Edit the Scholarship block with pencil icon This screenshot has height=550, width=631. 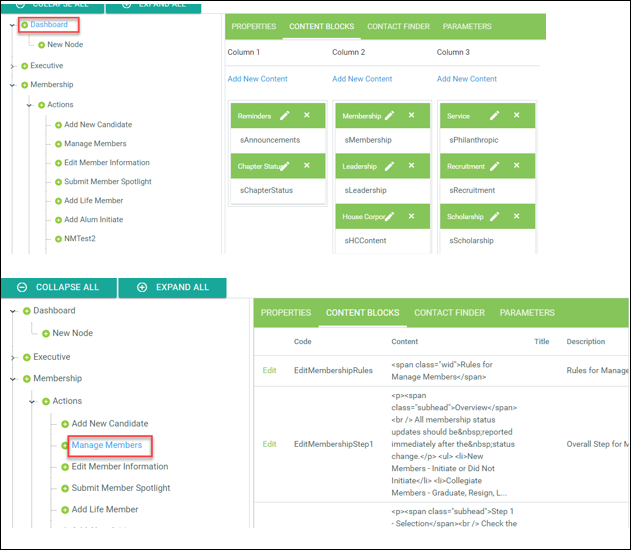[x=495, y=215]
